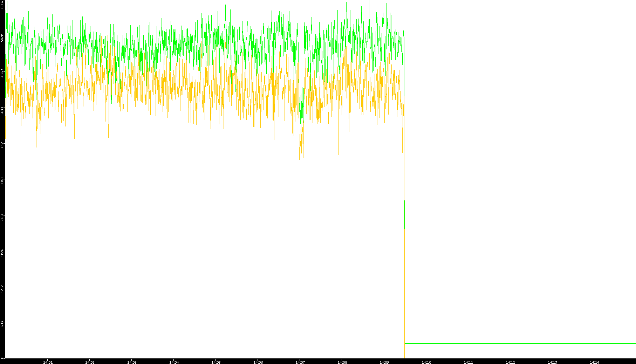Select the 3043 y-axis value label
Screen dimensions: 636x364
click(x=2, y=181)
